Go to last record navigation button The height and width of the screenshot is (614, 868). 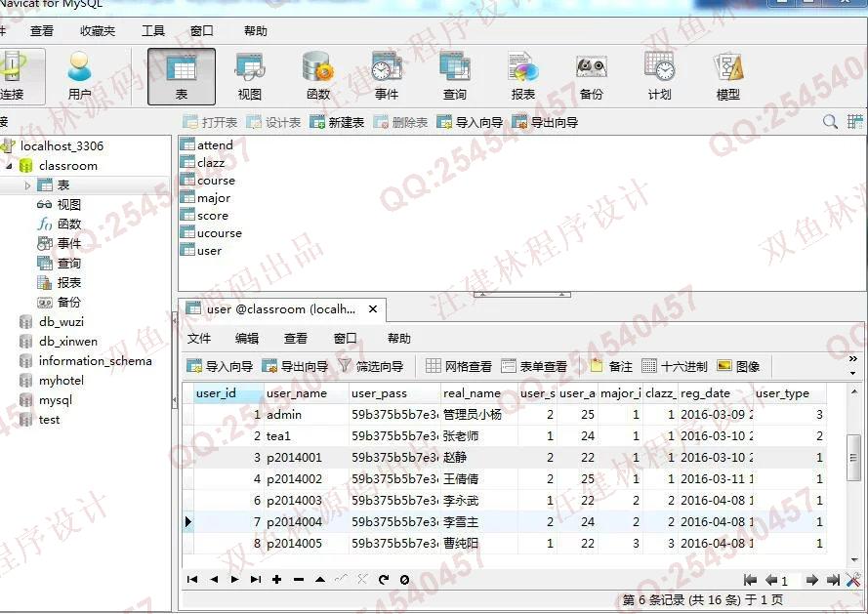click(x=255, y=579)
